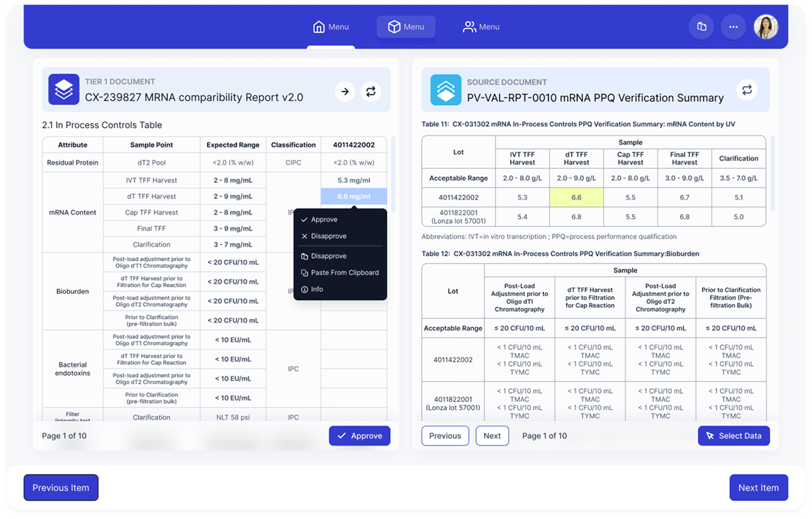The image size is (812, 519).
Task: Click the Select Data button
Action: tap(733, 436)
